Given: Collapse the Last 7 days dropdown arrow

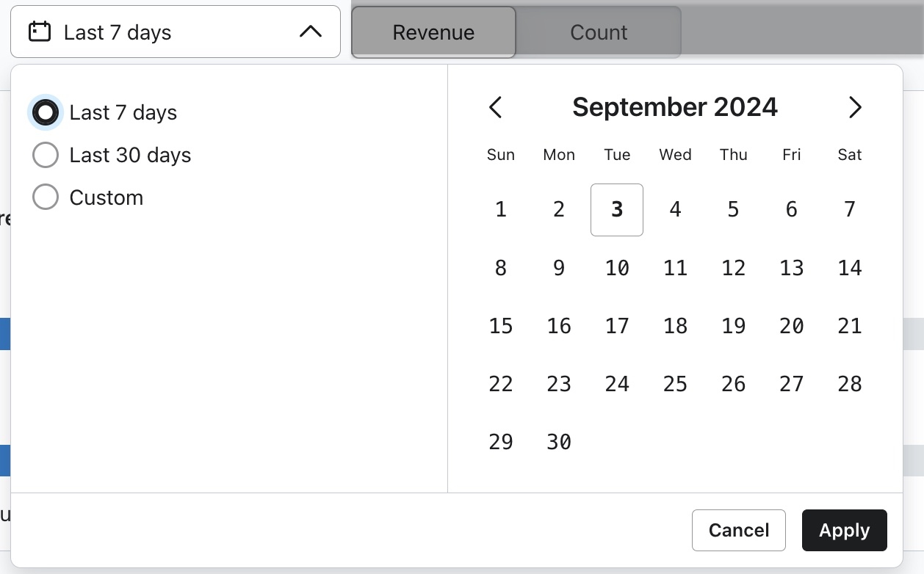Looking at the screenshot, I should tap(311, 32).
